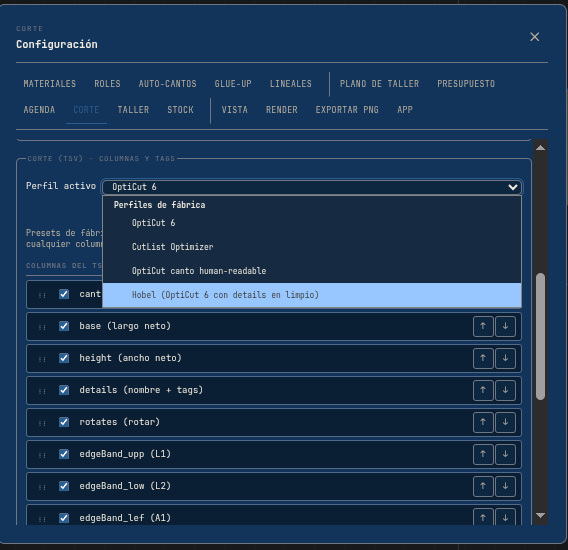Open the AUTO-CANTOS tab
The height and width of the screenshot is (550, 568).
tap(167, 84)
